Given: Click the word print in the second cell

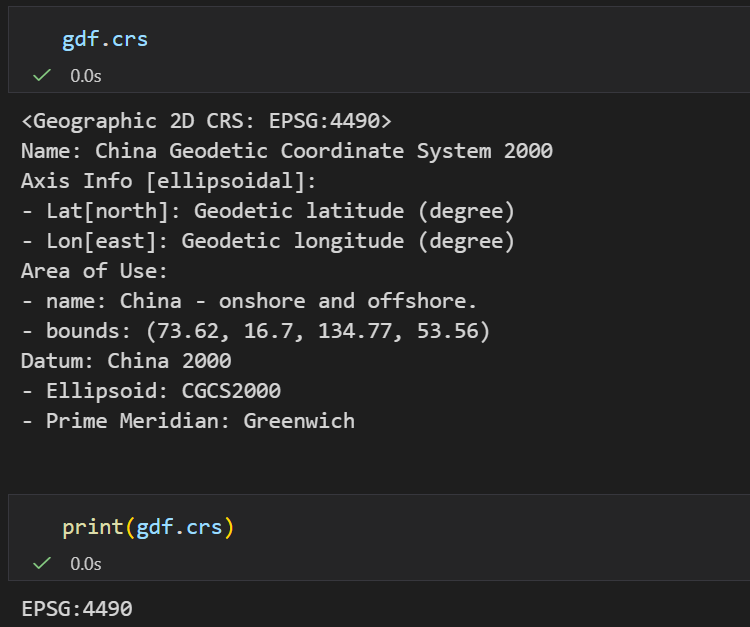Looking at the screenshot, I should click(93, 528).
